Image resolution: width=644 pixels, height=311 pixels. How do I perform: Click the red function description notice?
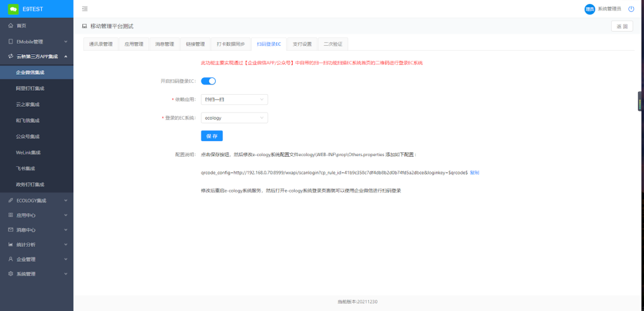click(x=312, y=63)
